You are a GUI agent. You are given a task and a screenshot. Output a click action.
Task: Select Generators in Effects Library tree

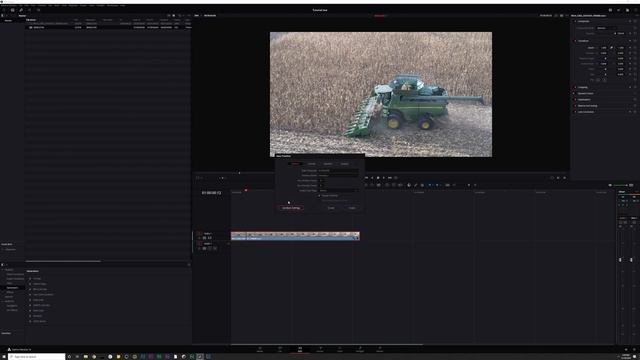pos(12,288)
